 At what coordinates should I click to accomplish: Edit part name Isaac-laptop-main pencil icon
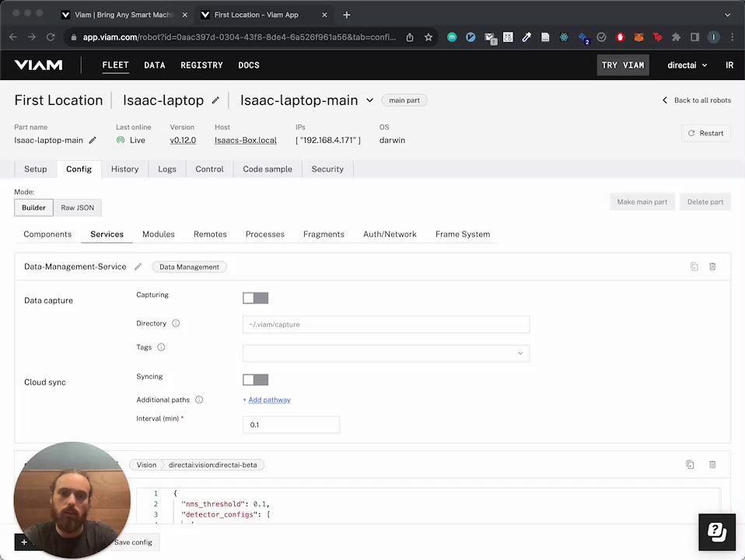93,140
